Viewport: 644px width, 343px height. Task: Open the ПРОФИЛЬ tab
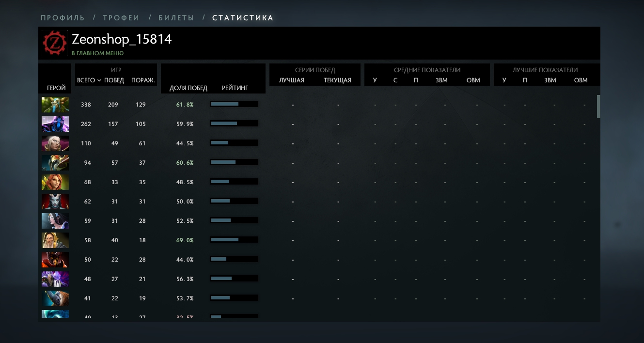(63, 18)
